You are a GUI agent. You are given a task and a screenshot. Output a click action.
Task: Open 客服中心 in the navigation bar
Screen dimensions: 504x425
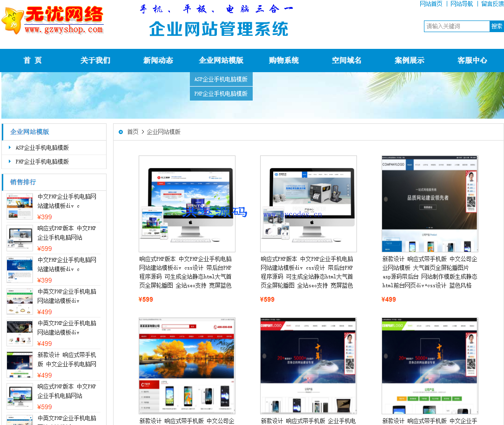pyautogui.click(x=472, y=60)
